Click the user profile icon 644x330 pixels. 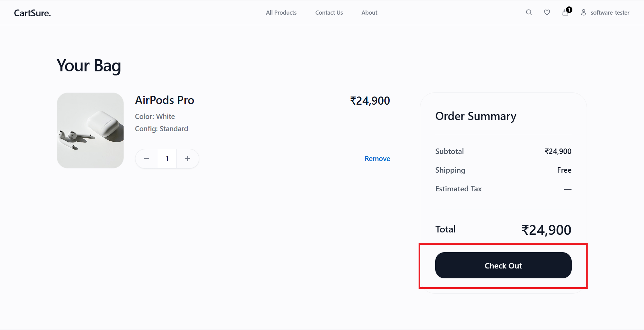click(x=584, y=13)
